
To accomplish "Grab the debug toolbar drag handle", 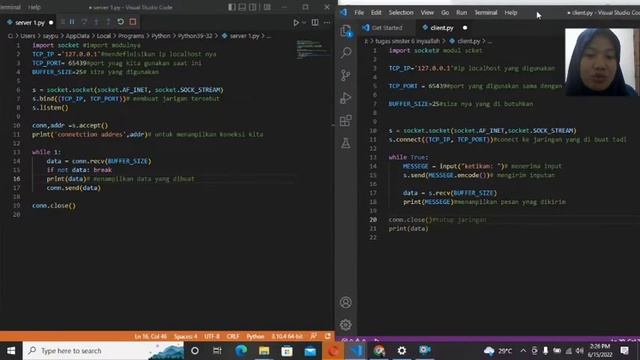I will [62, 22].
